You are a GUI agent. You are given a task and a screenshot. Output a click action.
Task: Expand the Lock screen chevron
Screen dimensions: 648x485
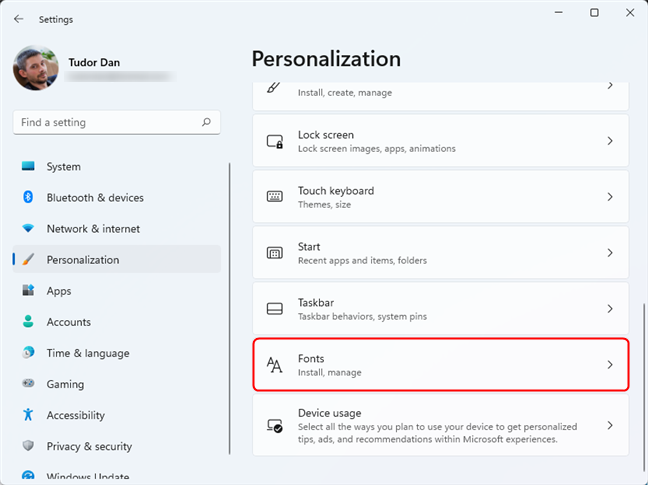[x=610, y=141]
